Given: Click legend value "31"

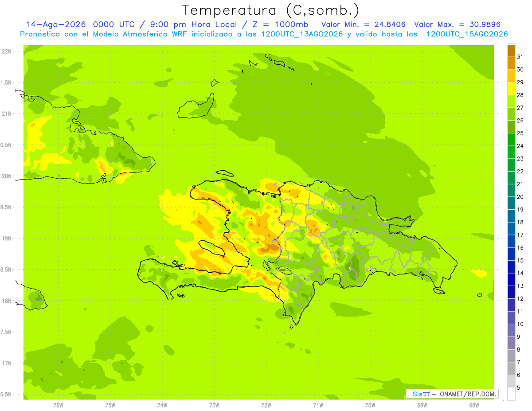Looking at the screenshot, I should [x=520, y=57].
